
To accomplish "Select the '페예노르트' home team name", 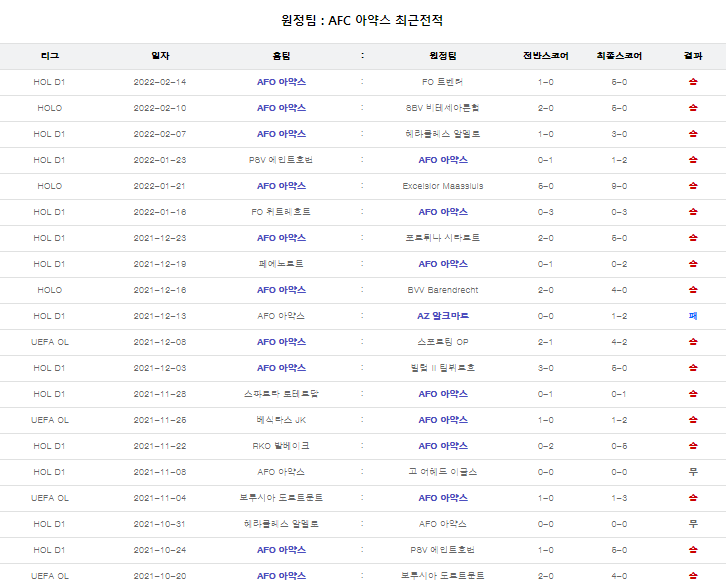I will click(x=281, y=264).
